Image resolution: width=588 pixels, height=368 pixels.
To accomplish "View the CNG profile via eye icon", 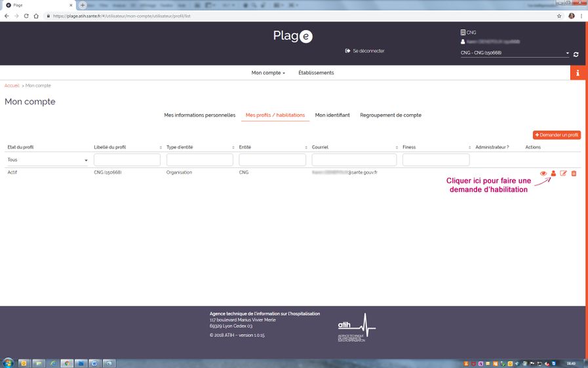I will click(x=543, y=173).
